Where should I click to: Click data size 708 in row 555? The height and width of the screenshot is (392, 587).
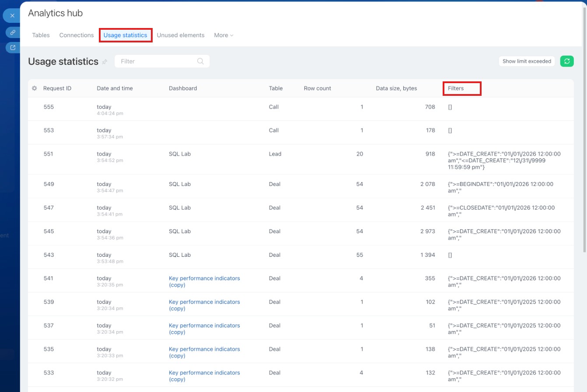430,107
